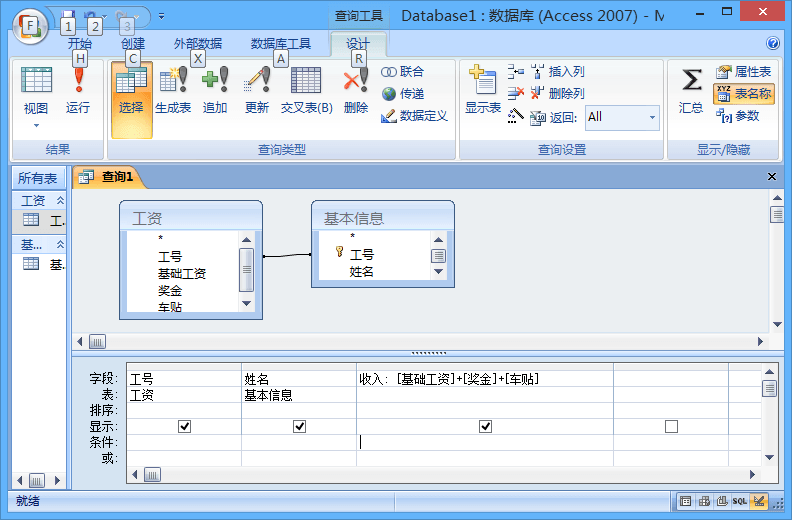
Task: Click the sort cell under 工号 column
Action: click(184, 410)
